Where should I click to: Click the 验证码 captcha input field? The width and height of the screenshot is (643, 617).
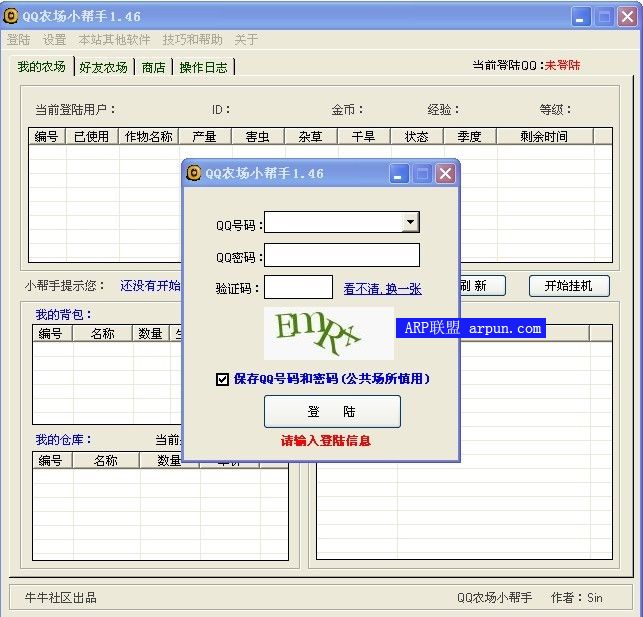tap(298, 287)
